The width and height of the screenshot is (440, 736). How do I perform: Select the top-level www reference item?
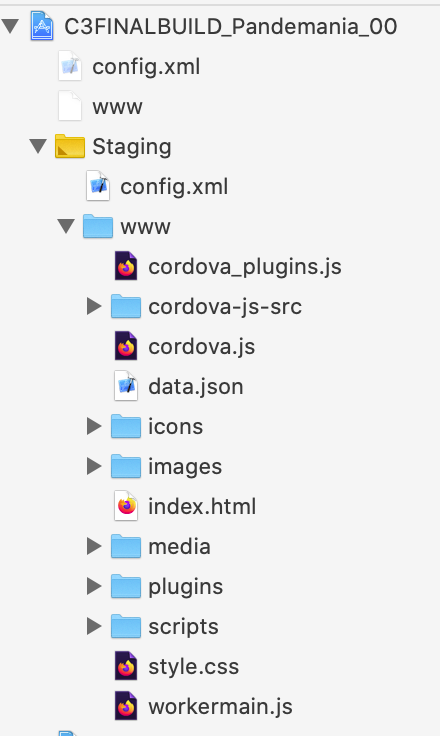pyautogui.click(x=117, y=107)
